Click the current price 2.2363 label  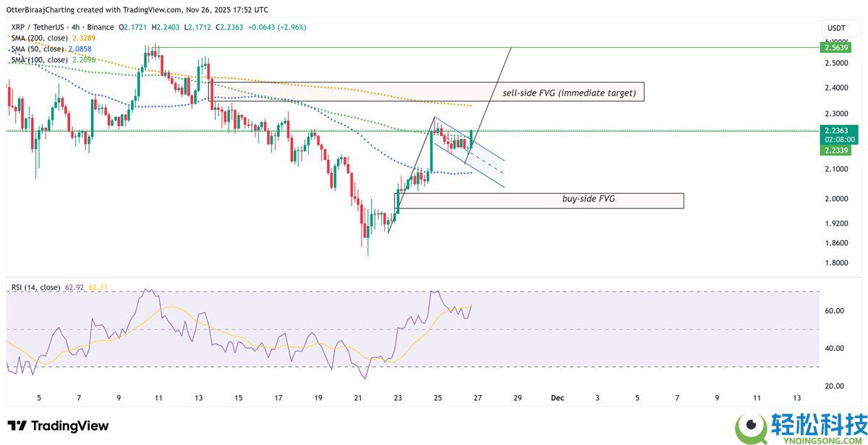click(x=835, y=131)
